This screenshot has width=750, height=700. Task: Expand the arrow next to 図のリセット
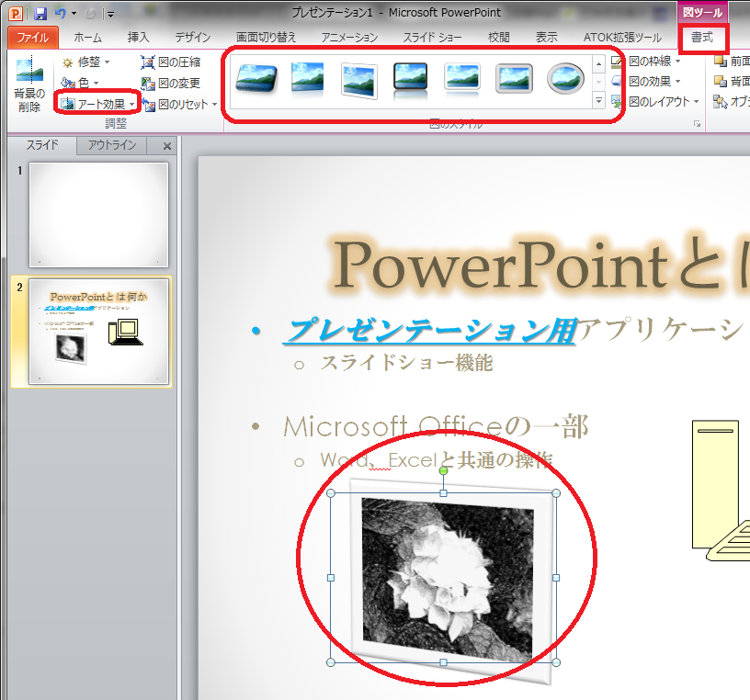215,104
